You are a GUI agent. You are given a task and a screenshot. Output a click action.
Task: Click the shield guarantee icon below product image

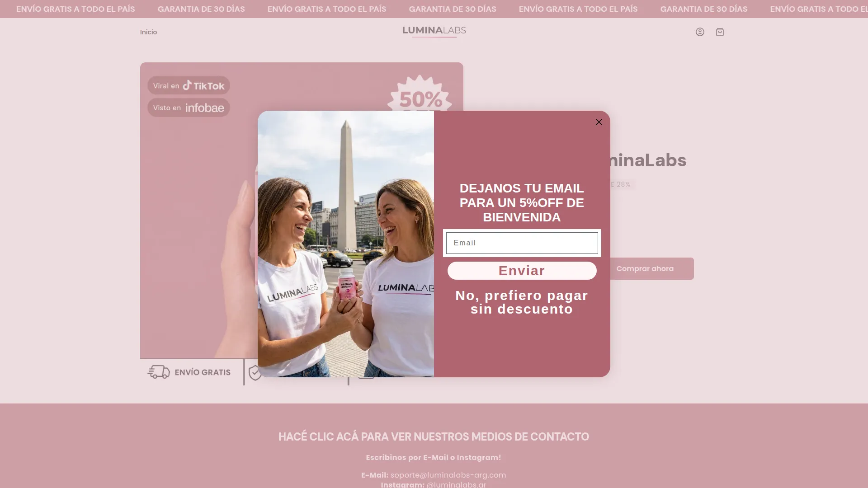(x=255, y=372)
